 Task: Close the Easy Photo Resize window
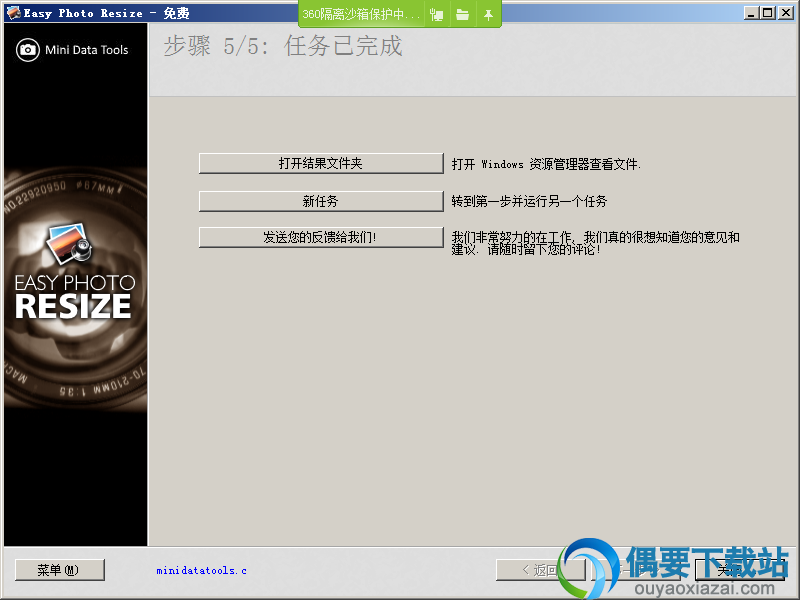tap(786, 13)
